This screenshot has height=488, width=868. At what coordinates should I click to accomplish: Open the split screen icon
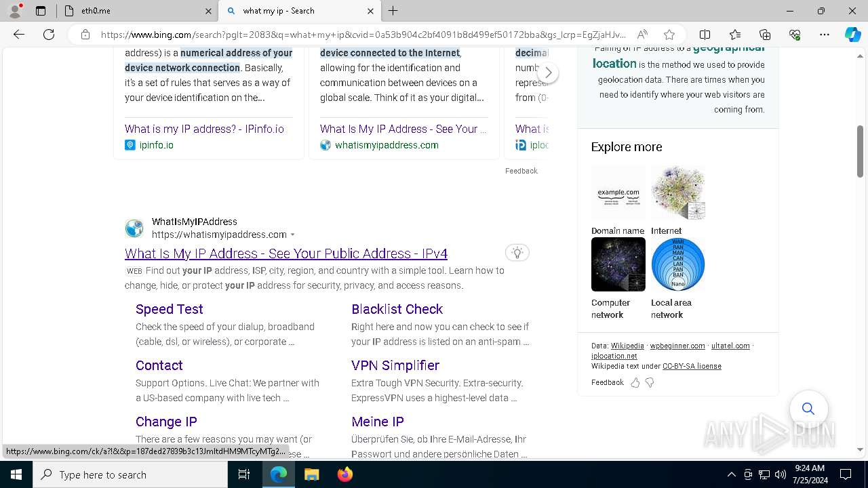pyautogui.click(x=705, y=35)
